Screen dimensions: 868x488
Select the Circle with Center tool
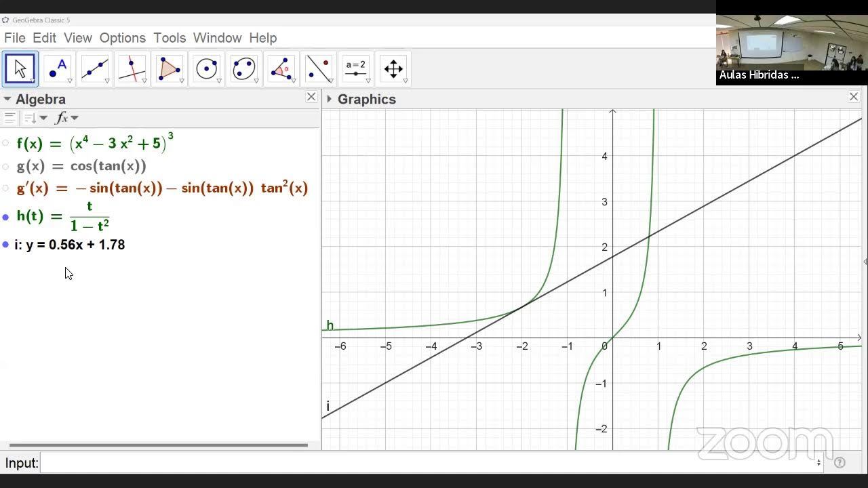pyautogui.click(x=207, y=68)
